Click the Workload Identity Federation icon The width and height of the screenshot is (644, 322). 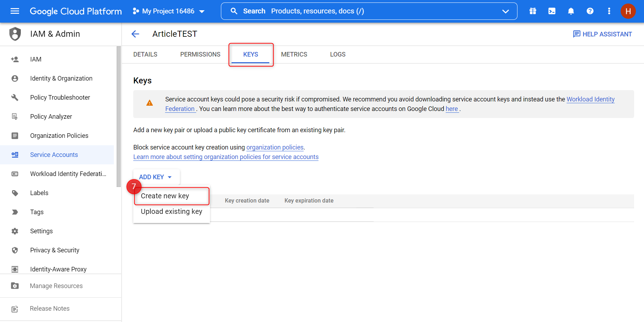(15, 174)
